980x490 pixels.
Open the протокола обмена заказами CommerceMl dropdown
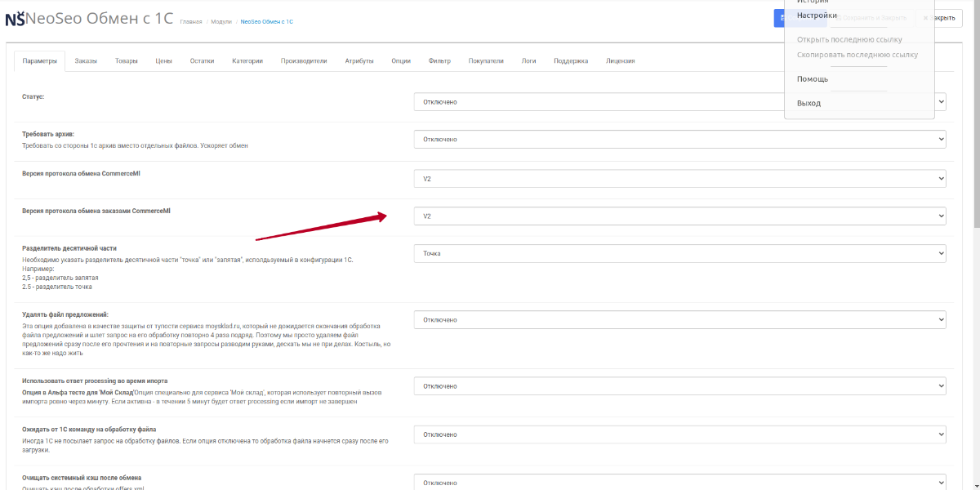pos(680,216)
